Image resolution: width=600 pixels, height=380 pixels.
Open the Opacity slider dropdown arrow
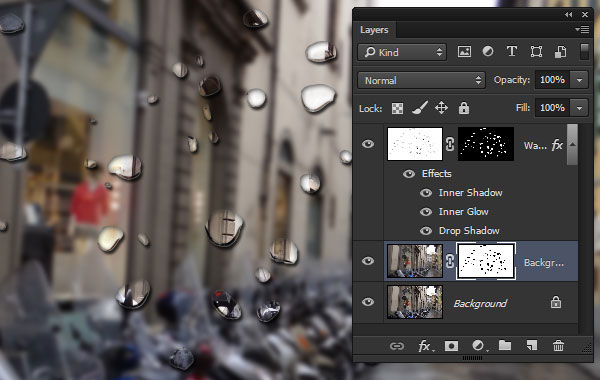579,80
